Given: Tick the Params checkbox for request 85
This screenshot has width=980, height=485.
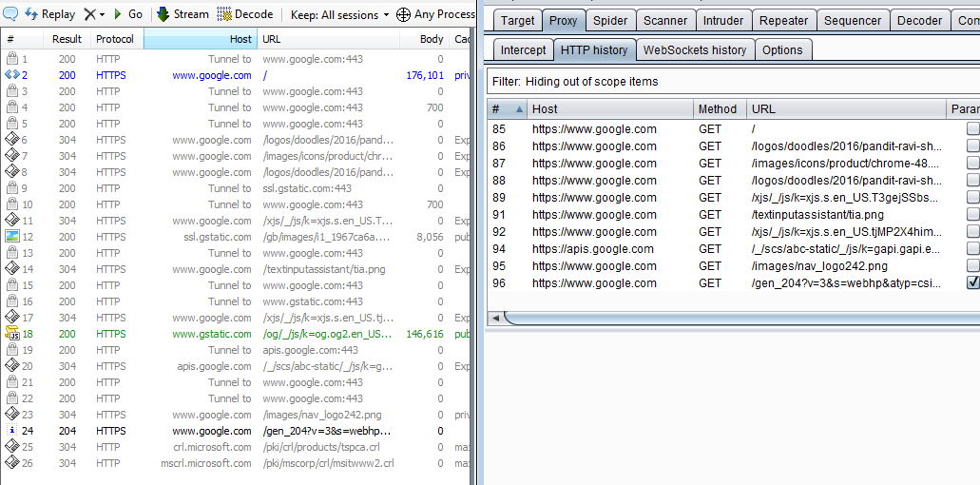Looking at the screenshot, I should tap(972, 128).
